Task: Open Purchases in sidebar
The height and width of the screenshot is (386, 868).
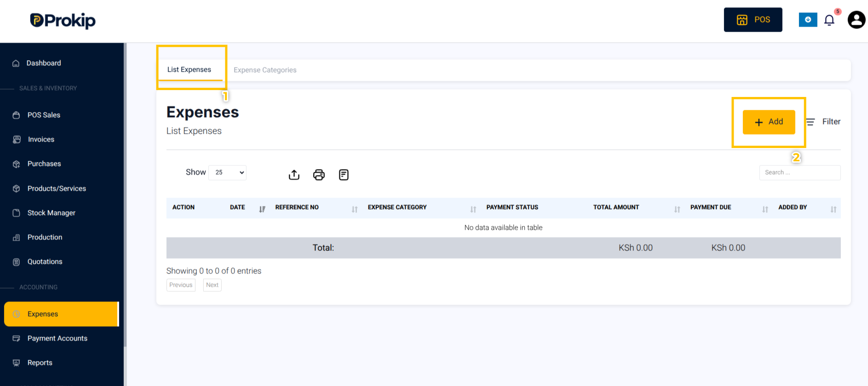Action: coord(44,164)
